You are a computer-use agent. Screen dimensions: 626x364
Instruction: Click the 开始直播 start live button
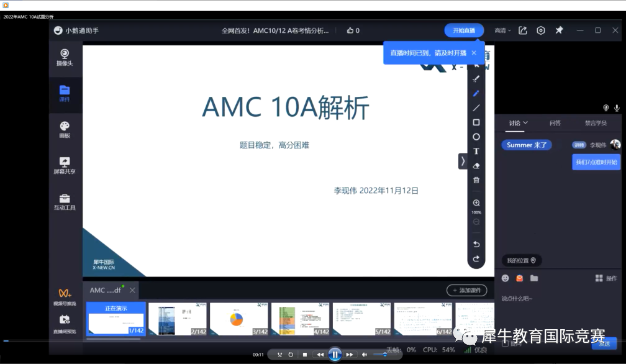[464, 30]
